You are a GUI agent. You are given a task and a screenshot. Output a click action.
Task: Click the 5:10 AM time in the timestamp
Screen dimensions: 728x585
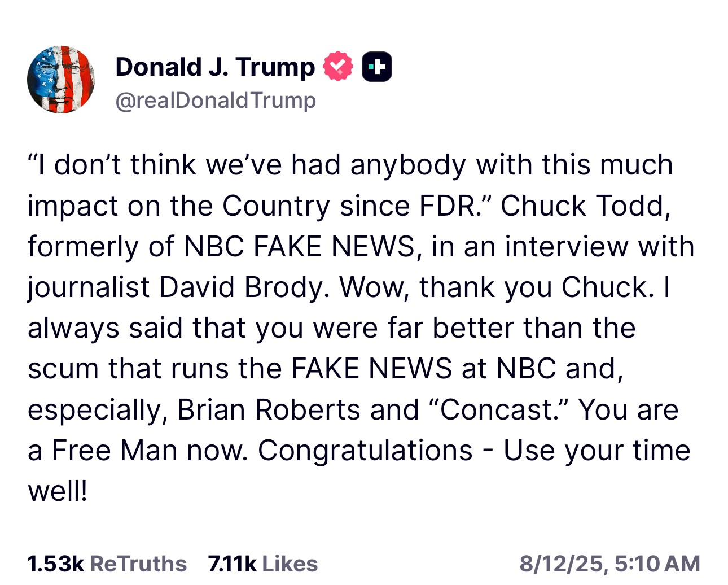tap(657, 564)
